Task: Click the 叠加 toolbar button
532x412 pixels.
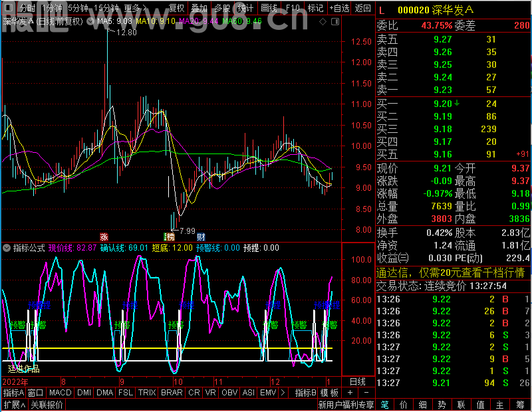Action: pyautogui.click(x=199, y=8)
